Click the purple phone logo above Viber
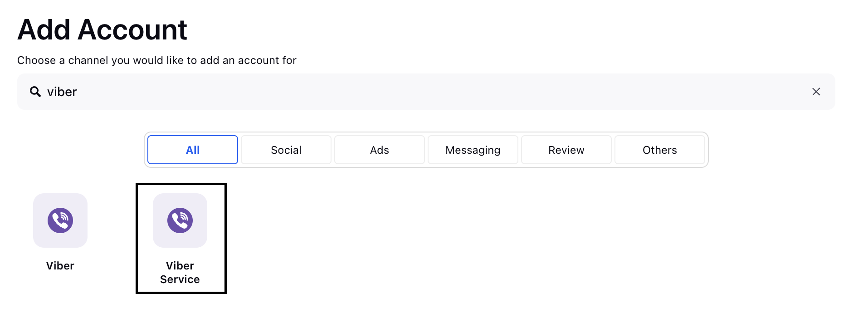 (60, 220)
